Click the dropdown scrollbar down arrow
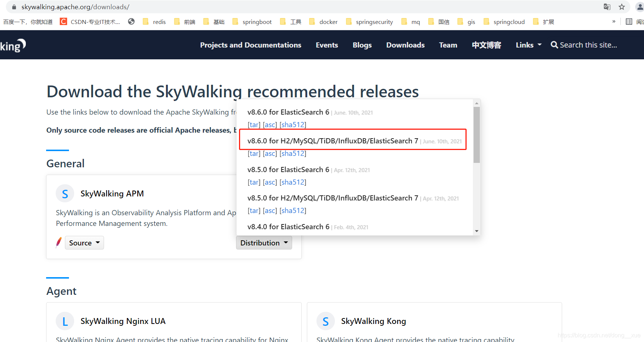 tap(477, 231)
